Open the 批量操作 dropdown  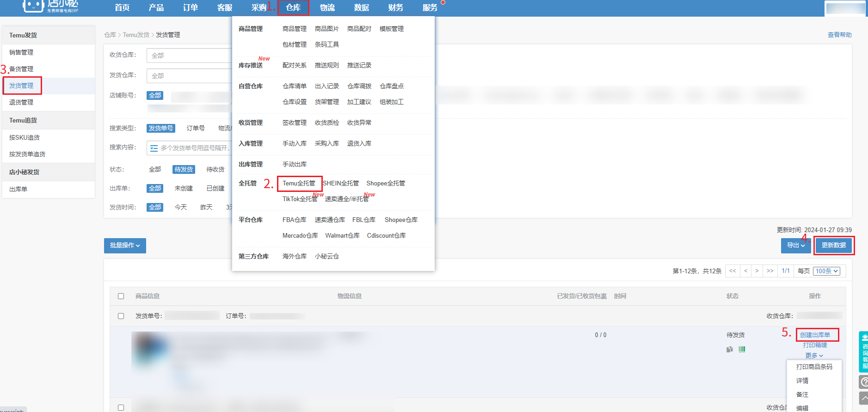(x=125, y=246)
